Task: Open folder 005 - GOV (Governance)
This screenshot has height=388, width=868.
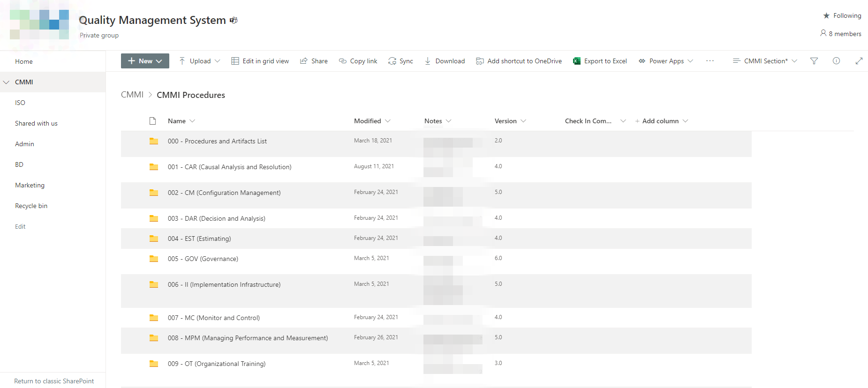Action: pos(203,259)
